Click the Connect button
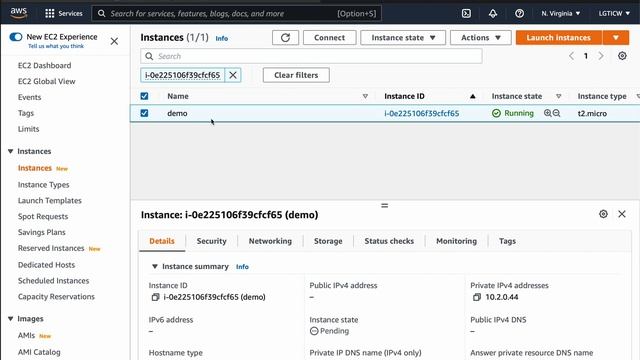This screenshot has width=640, height=360. pyautogui.click(x=329, y=38)
